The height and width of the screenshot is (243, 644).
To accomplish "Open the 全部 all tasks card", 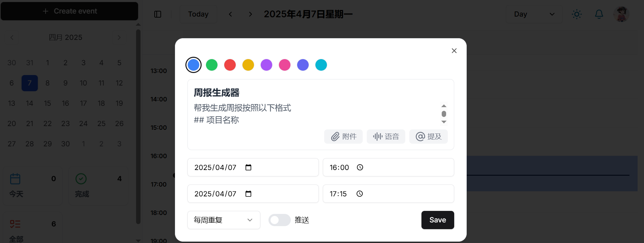I will pyautogui.click(x=33, y=228).
